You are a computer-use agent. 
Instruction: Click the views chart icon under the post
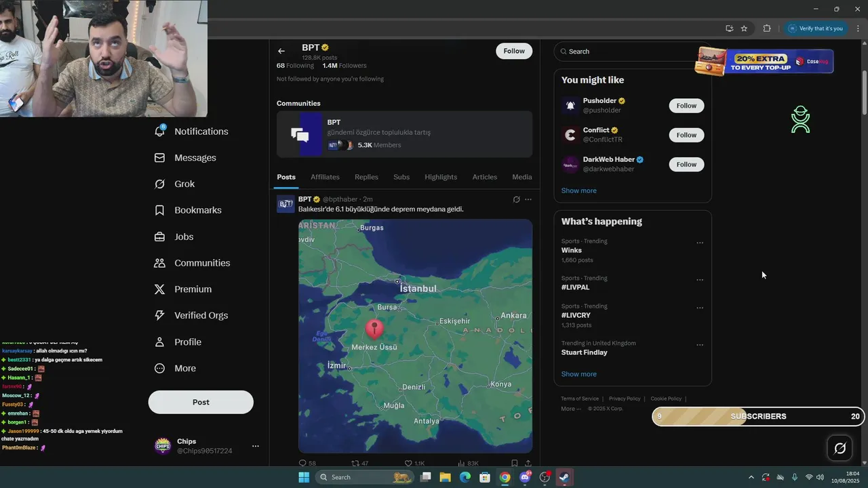461,464
